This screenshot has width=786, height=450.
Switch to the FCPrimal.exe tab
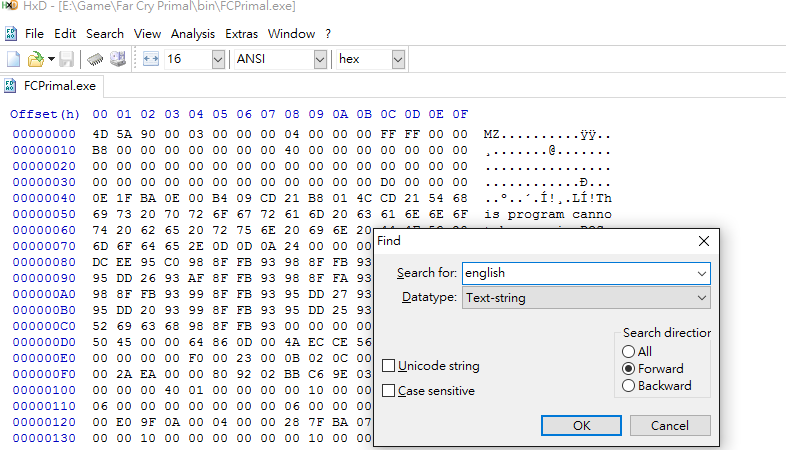(x=52, y=86)
